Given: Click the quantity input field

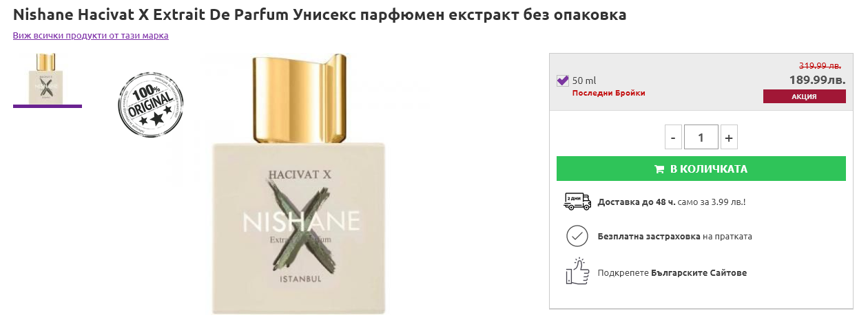Looking at the screenshot, I should tap(701, 137).
